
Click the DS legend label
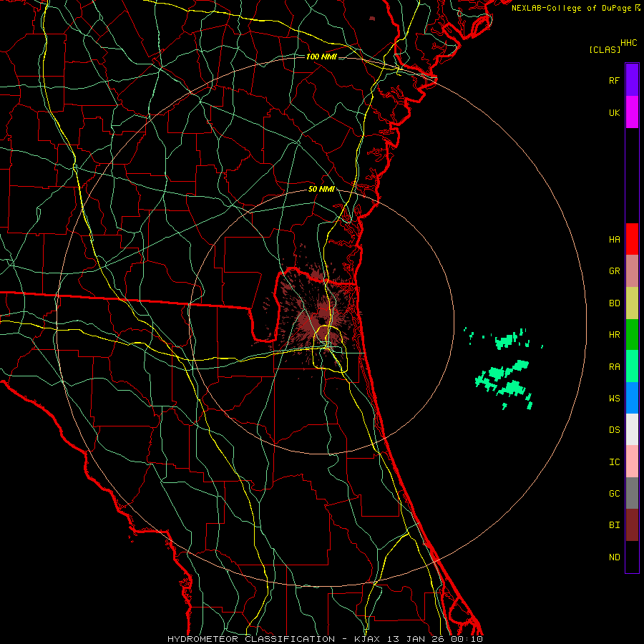click(614, 430)
